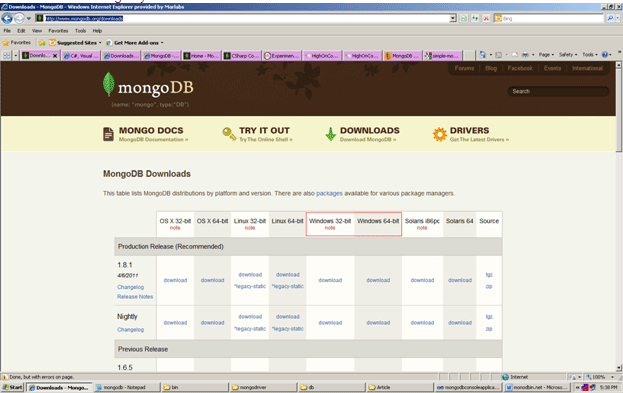
Task: Open the Help menu
Action: 97,31
